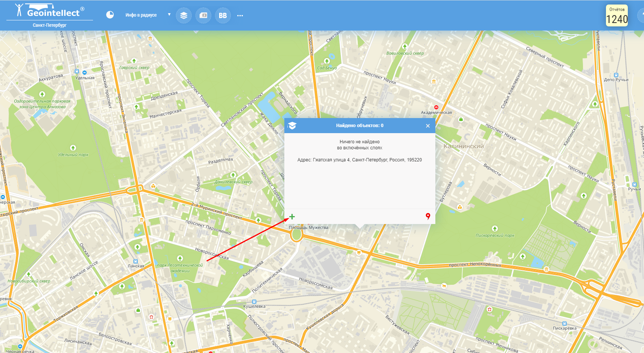Click the Пискарёвский парк tree icon
The height and width of the screenshot is (353, 644).
point(495,229)
